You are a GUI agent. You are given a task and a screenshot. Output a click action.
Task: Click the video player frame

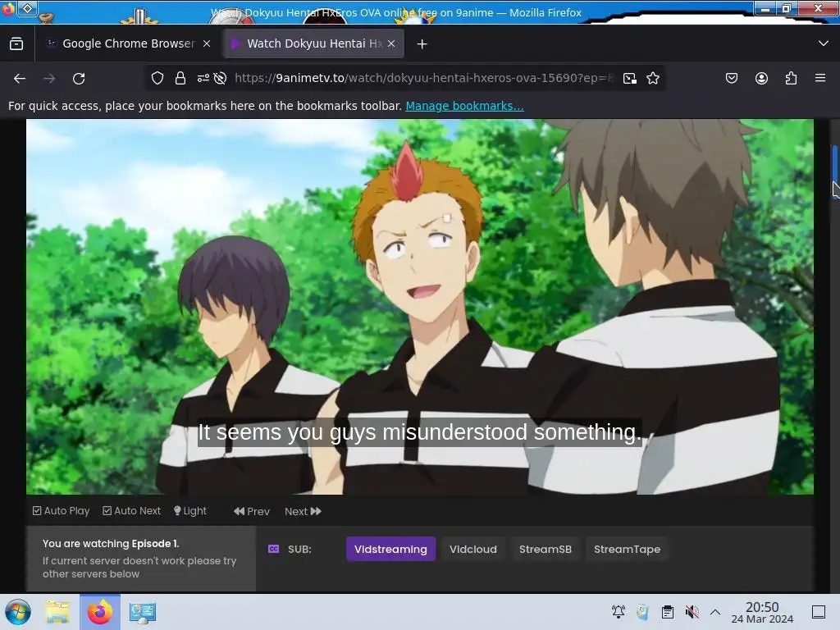click(x=420, y=307)
